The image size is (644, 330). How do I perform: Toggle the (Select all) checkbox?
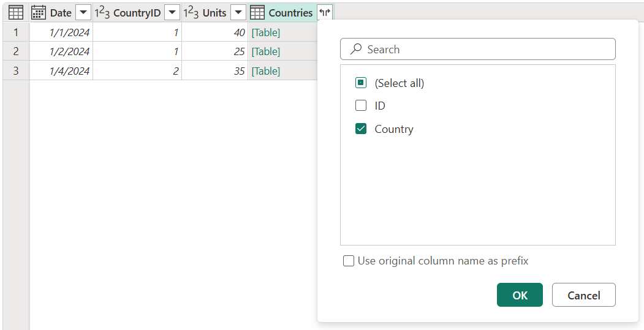(x=361, y=83)
